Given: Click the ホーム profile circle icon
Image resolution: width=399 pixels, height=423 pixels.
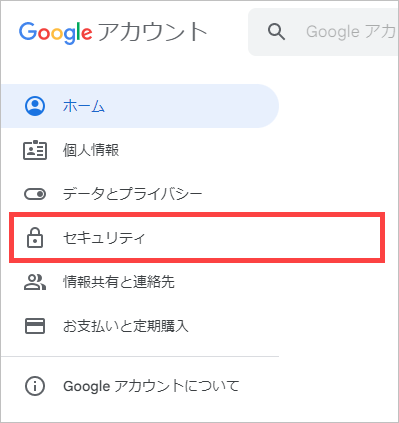Looking at the screenshot, I should point(35,106).
